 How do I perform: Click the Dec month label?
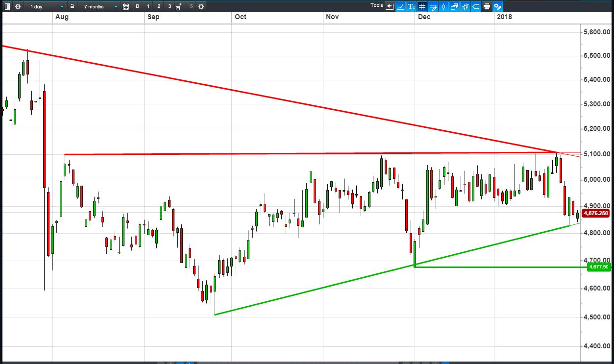[424, 17]
